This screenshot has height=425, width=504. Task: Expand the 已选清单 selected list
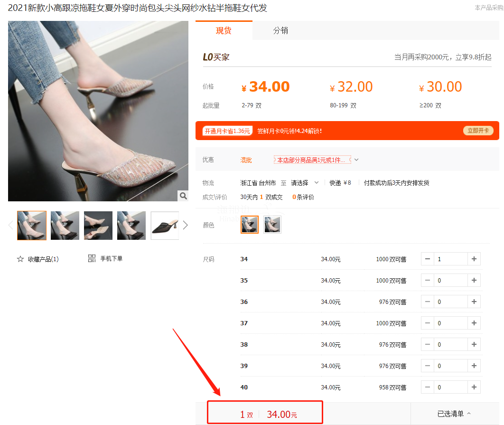pyautogui.click(x=454, y=414)
